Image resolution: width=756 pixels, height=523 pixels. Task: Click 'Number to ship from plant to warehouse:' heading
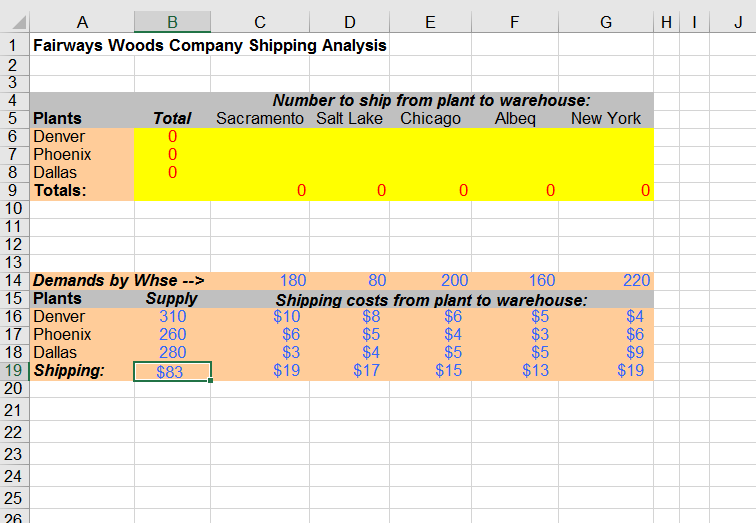[x=432, y=100]
